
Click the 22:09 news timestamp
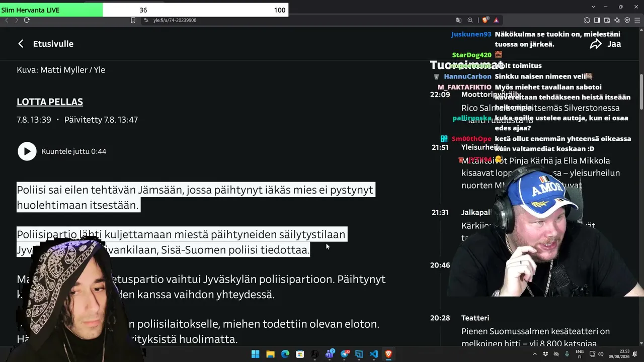point(440,95)
